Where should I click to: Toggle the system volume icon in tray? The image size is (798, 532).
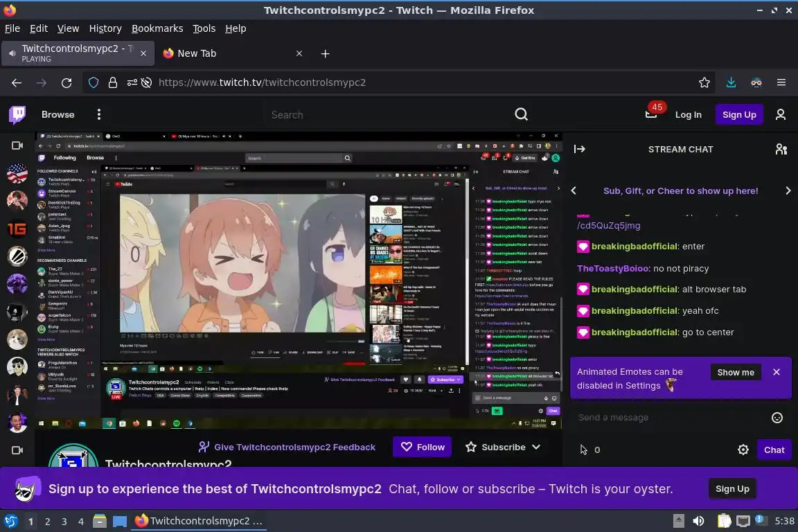point(698,521)
